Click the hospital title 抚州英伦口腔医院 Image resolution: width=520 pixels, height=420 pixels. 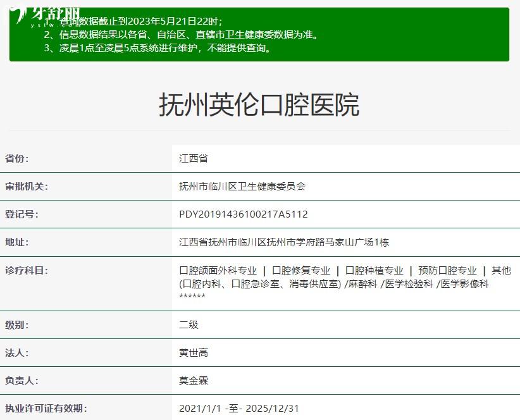tap(259, 104)
